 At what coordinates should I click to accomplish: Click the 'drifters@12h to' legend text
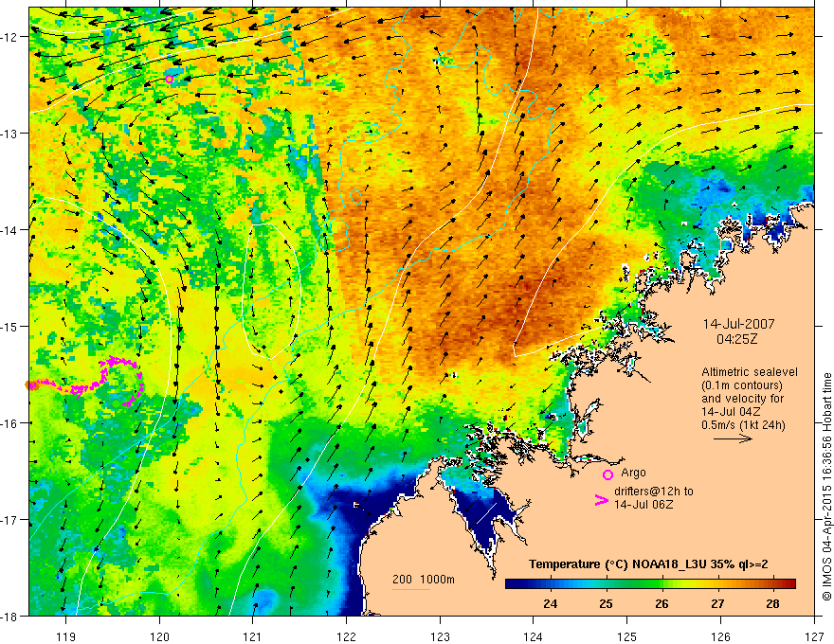pyautogui.click(x=654, y=492)
